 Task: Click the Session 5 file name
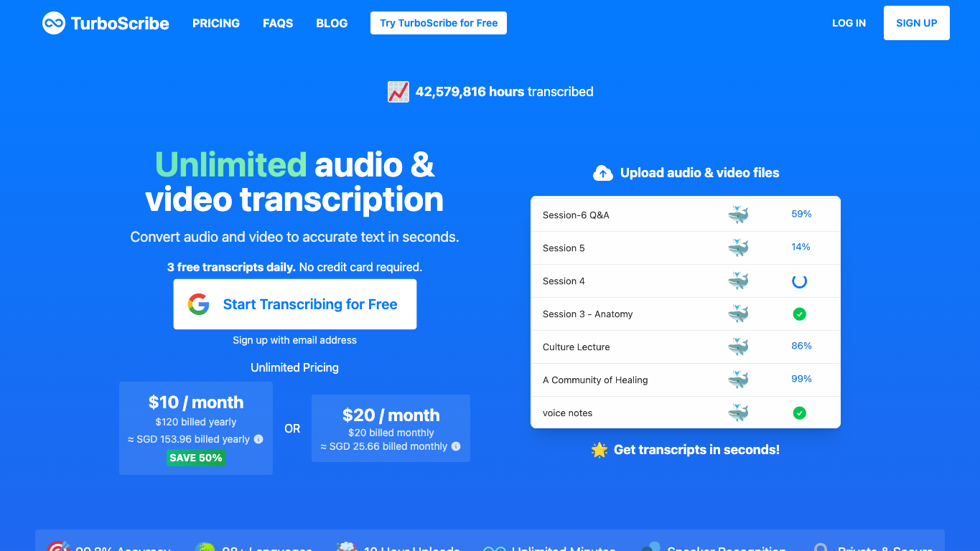click(x=564, y=248)
